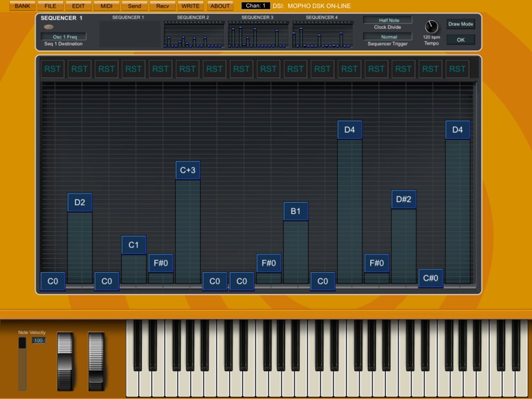Click the step 1 C0 note handle
532x399 pixels.
tap(52, 281)
